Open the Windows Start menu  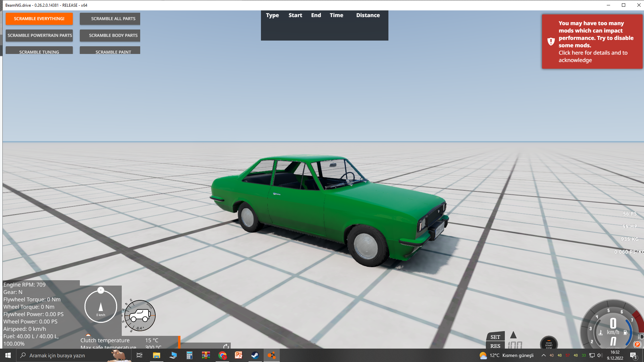pos(8,355)
